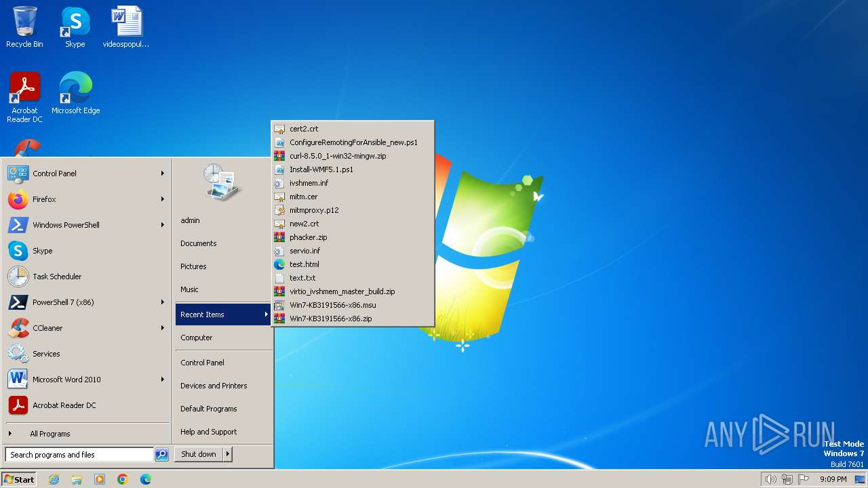Launch Microsoft Word 2010 from Start menu

coord(86,380)
